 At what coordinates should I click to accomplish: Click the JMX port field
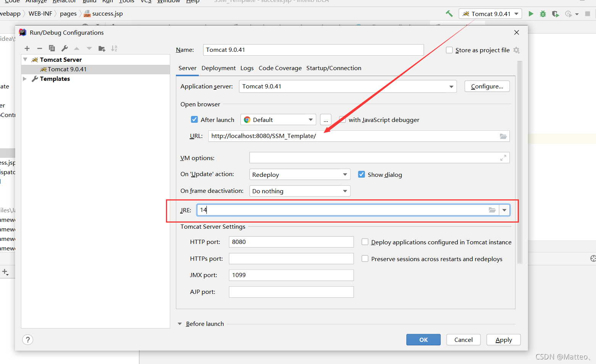pyautogui.click(x=292, y=275)
